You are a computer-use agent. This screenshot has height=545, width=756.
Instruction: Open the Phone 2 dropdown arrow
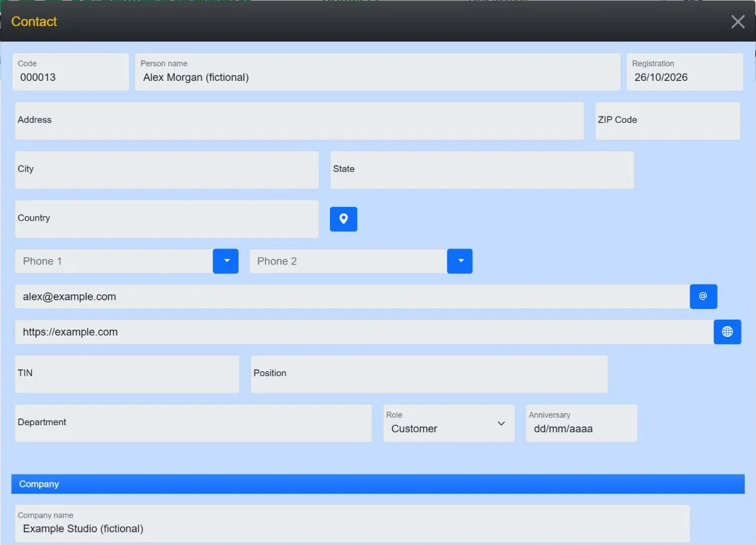pos(459,261)
